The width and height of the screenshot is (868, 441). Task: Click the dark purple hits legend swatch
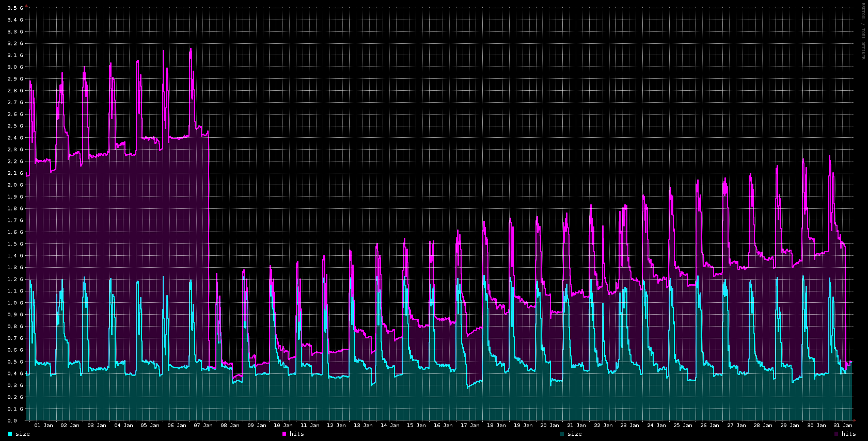click(x=836, y=434)
